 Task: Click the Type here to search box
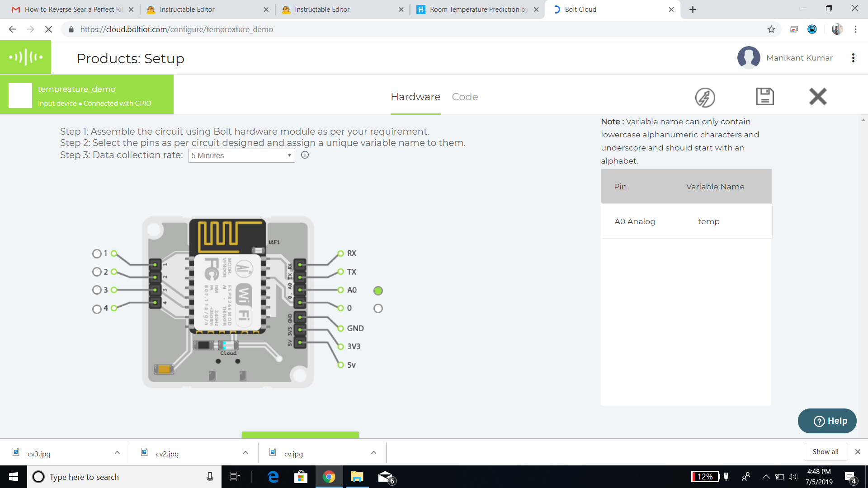click(x=124, y=477)
